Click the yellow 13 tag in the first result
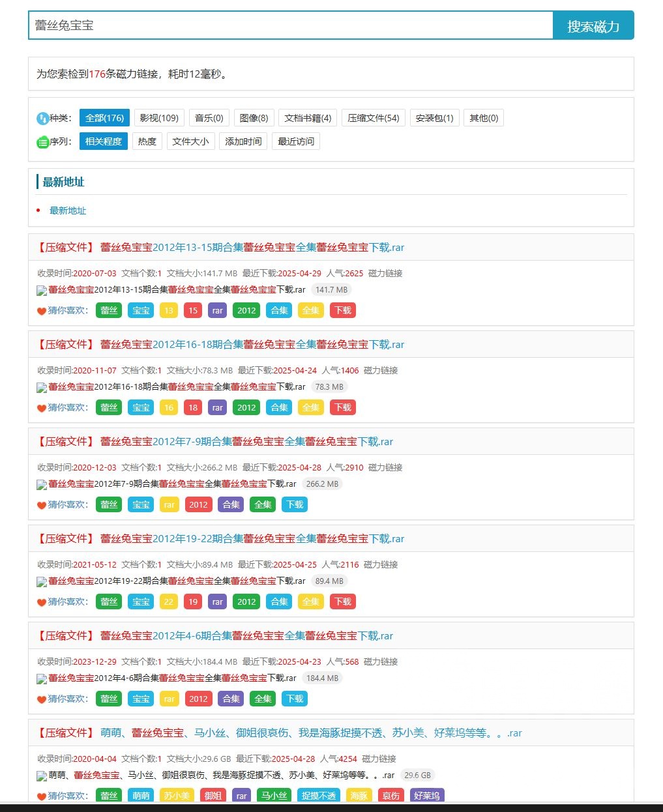663x812 pixels. (169, 310)
